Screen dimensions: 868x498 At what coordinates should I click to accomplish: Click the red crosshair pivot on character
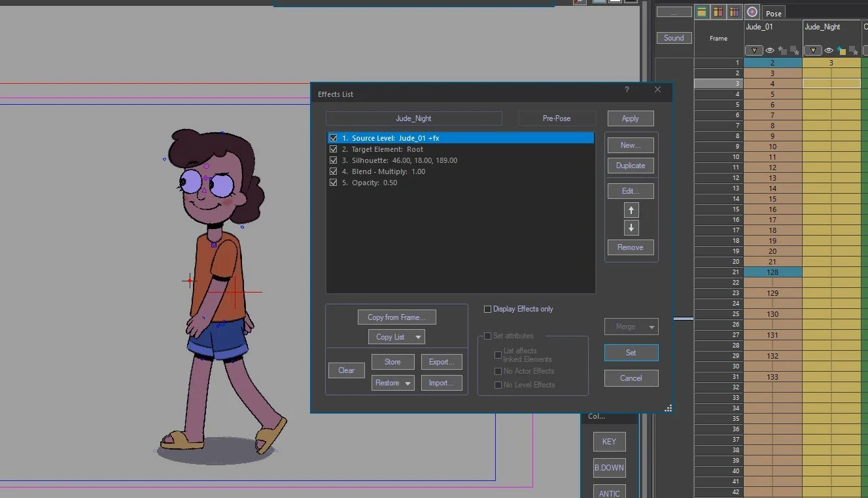tap(235, 292)
